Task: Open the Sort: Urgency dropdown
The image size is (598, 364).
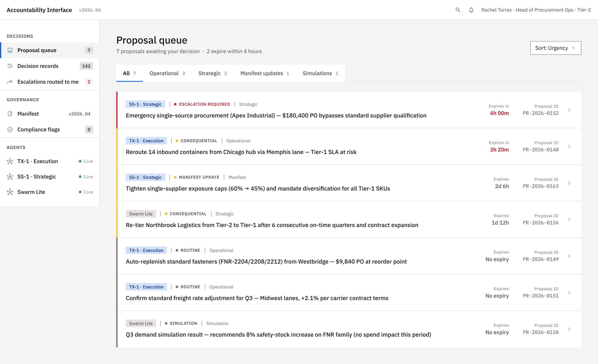Action: click(555, 48)
